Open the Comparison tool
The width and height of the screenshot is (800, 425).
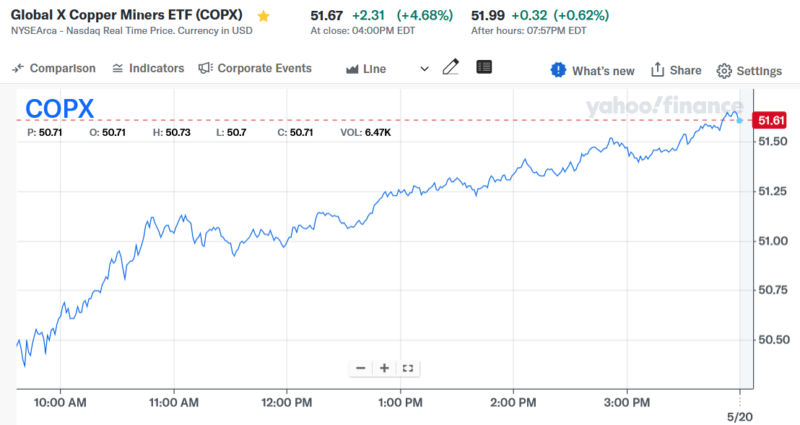coord(54,69)
